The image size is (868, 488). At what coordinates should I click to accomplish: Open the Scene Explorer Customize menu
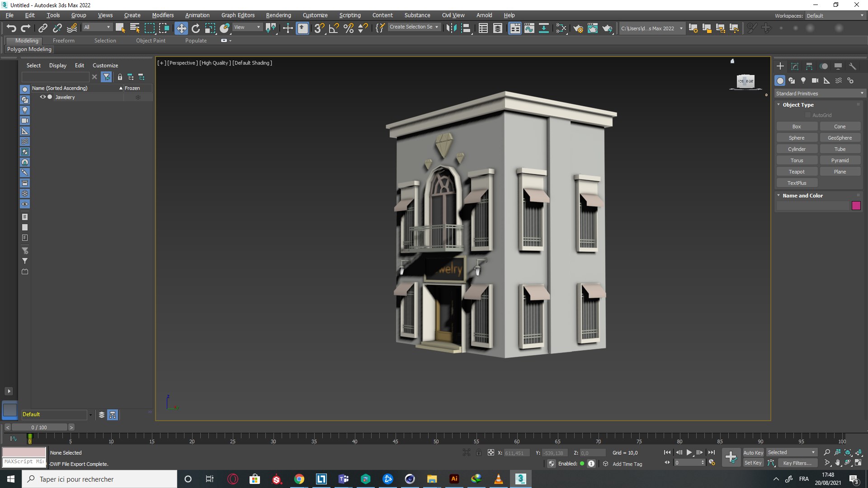(x=105, y=66)
